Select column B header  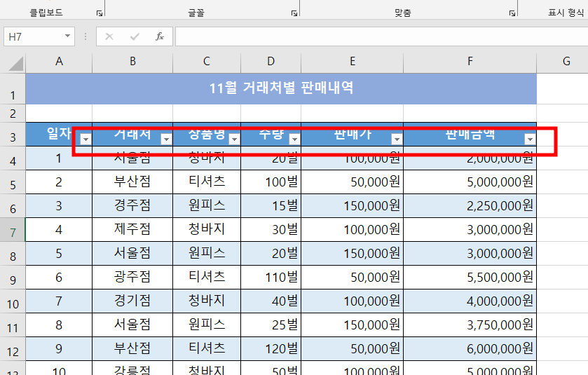[132, 62]
